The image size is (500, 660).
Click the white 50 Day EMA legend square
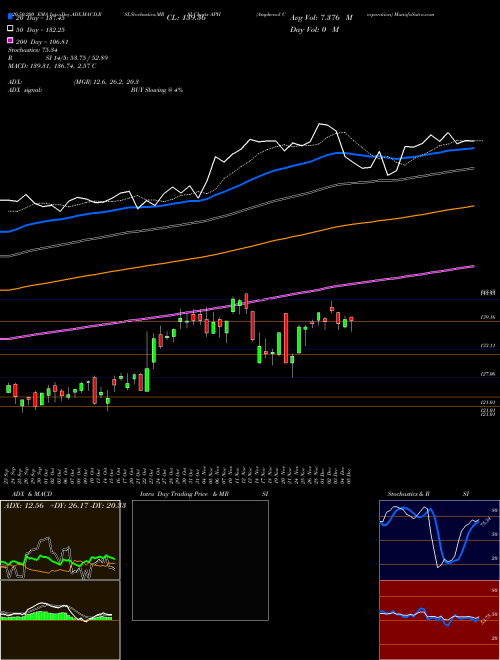click(10, 29)
